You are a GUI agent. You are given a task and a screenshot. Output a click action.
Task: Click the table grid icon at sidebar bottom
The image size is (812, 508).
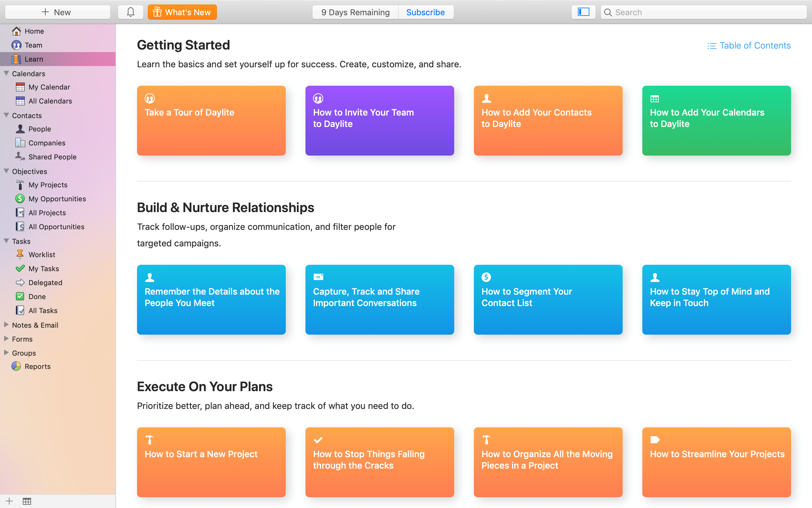click(x=27, y=501)
